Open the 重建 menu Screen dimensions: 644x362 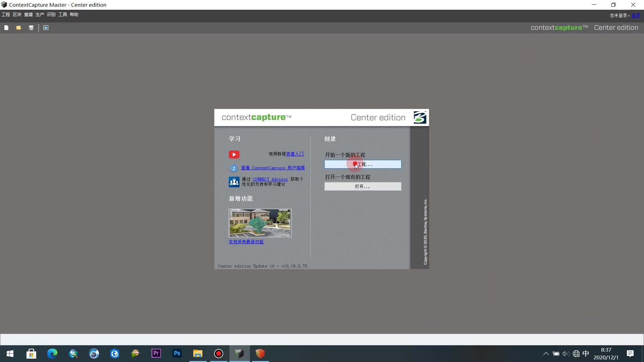pos(29,14)
